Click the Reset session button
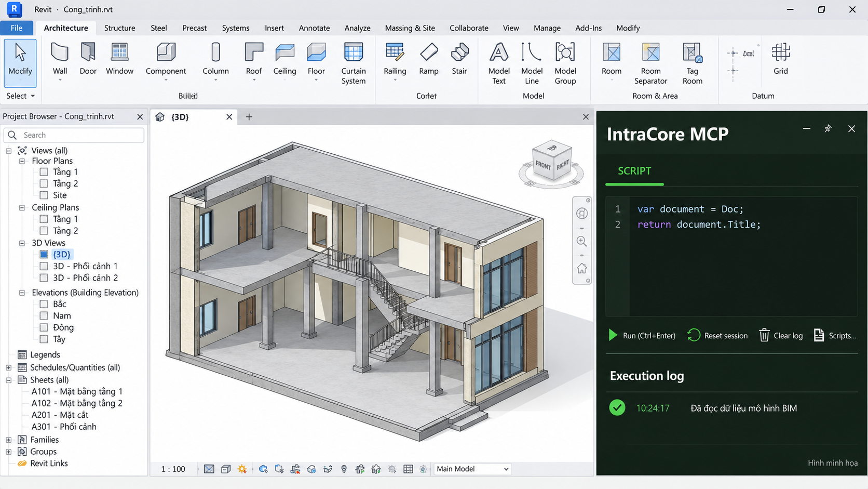This screenshot has height=489, width=868. click(717, 336)
